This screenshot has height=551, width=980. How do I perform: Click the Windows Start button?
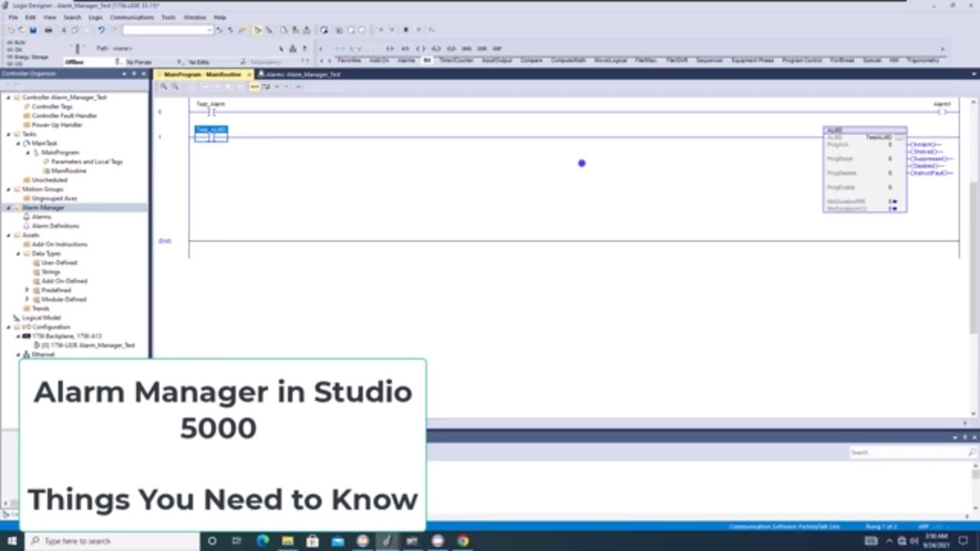11,541
